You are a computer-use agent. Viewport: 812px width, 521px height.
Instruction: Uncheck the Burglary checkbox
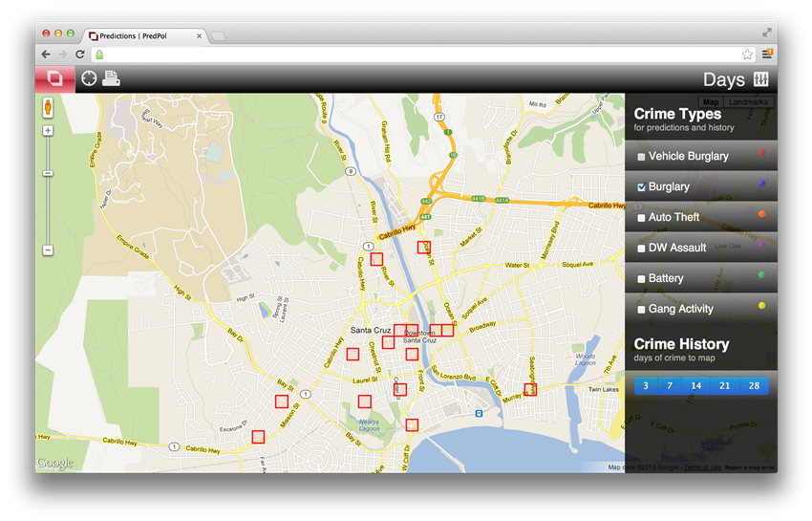pyautogui.click(x=641, y=187)
